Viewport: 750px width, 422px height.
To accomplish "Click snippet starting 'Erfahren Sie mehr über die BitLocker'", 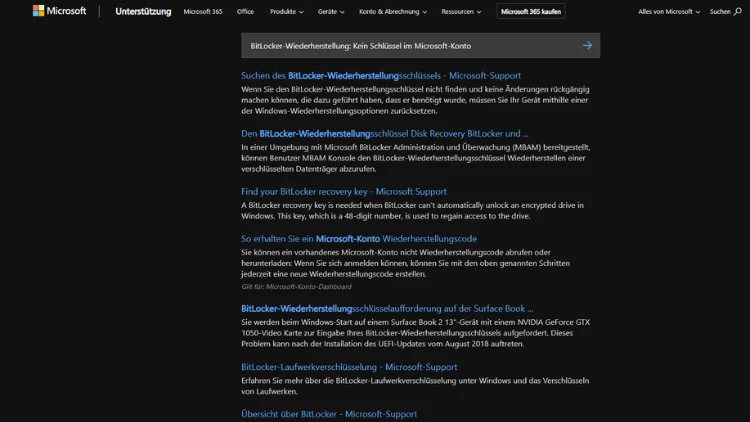I will click(x=415, y=386).
